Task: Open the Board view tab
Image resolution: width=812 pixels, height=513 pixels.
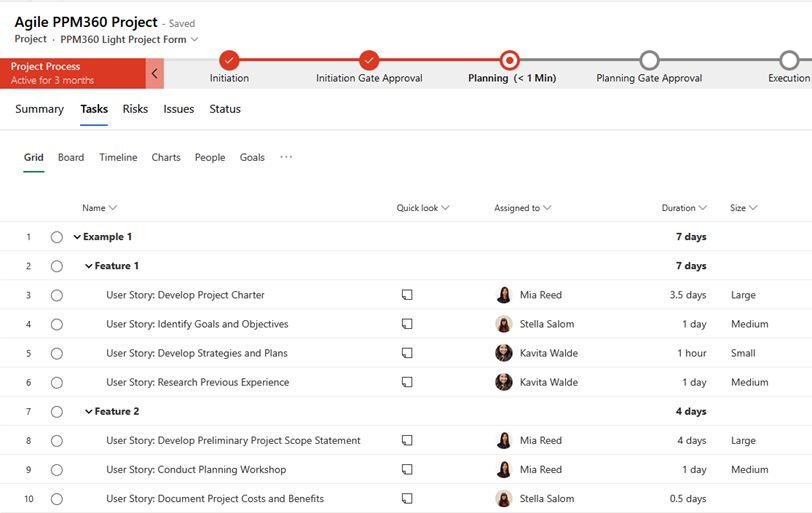Action: point(71,157)
